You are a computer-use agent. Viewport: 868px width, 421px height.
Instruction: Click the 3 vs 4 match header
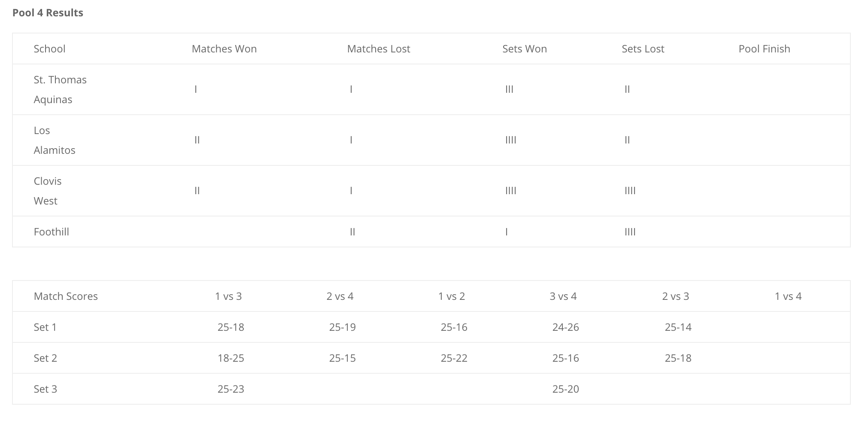563,296
